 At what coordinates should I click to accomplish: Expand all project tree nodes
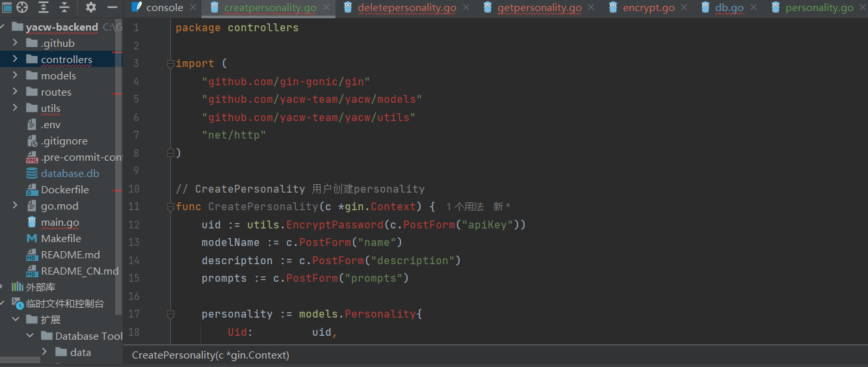point(44,8)
